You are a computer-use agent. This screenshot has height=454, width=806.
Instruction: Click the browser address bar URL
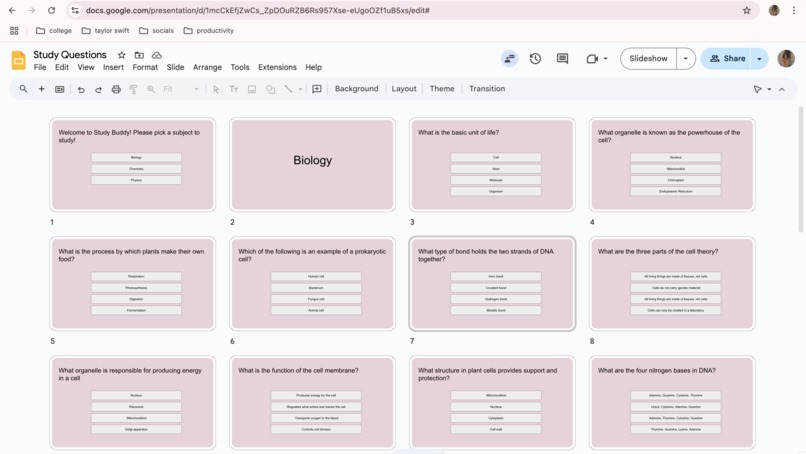tap(257, 10)
